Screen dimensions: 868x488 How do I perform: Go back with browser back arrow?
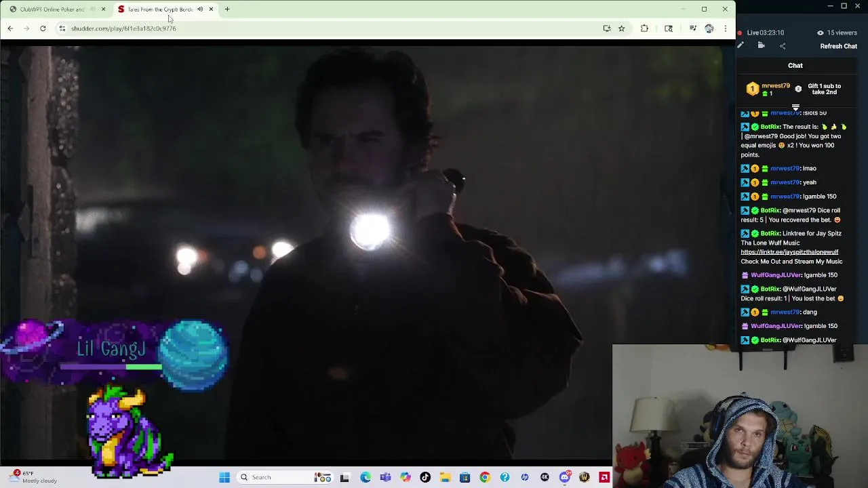coord(10,28)
